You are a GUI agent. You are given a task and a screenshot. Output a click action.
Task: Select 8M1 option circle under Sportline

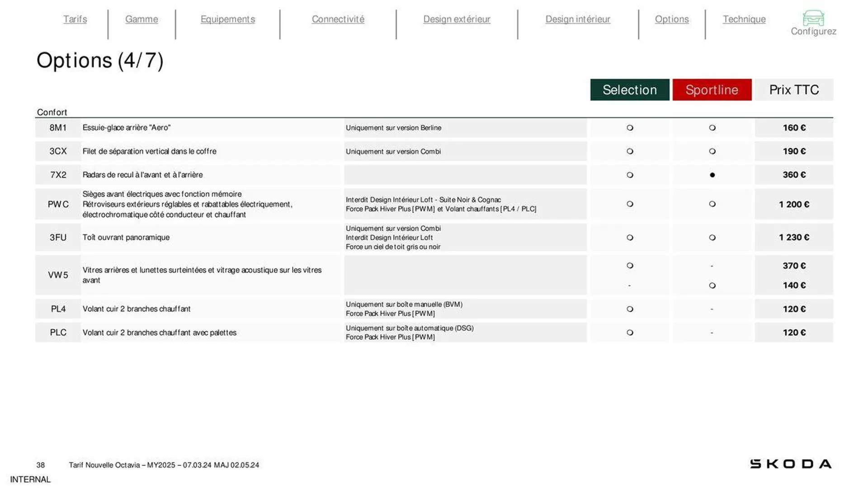(x=712, y=128)
